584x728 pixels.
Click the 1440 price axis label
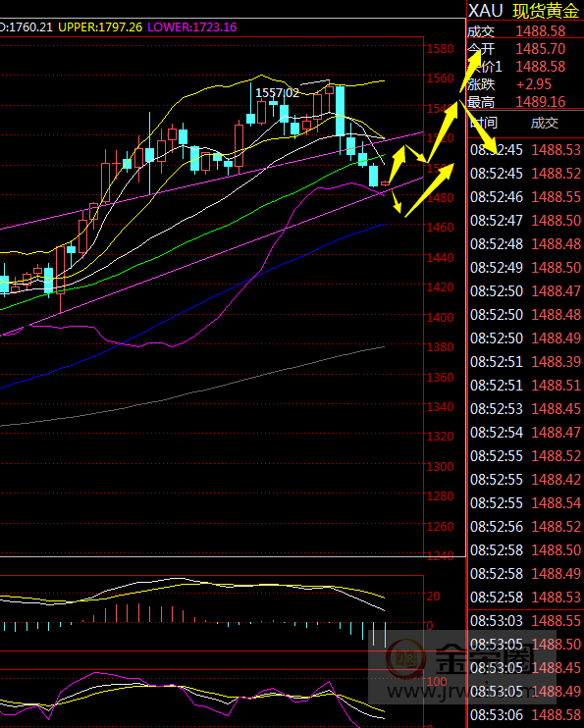(440, 258)
